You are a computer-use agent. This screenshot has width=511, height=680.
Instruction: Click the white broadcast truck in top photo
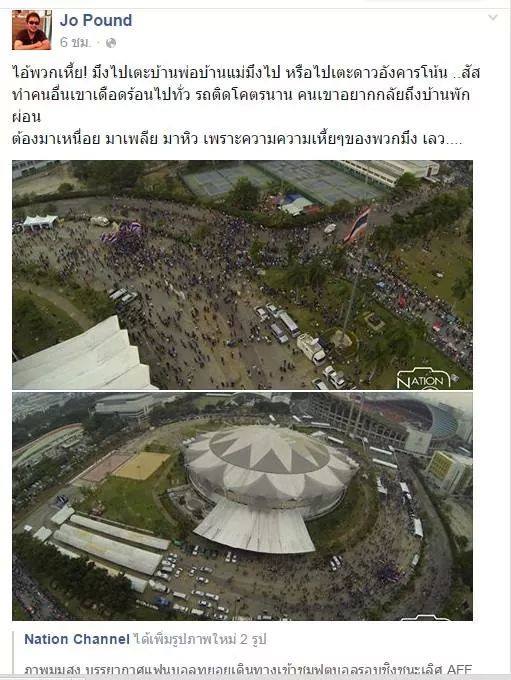point(311,348)
